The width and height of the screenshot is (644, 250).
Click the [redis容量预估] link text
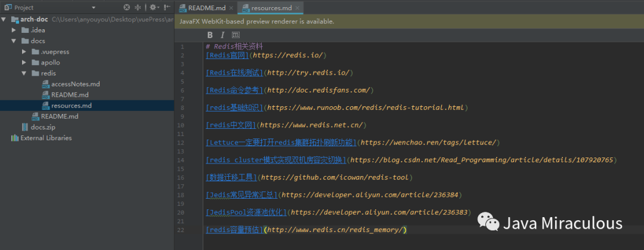coord(234,230)
